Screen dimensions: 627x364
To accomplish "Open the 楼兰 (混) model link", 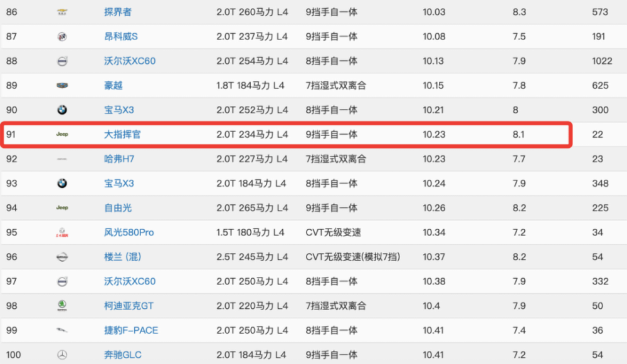I will tap(123, 257).
